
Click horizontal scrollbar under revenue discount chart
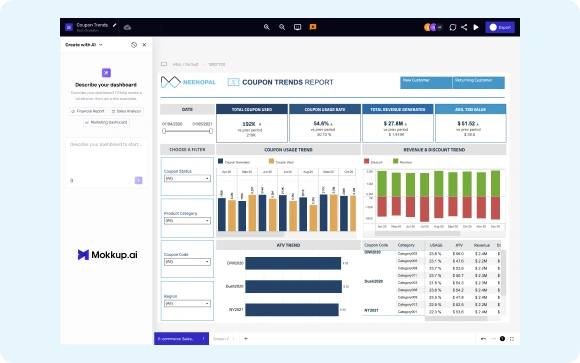click(x=417, y=234)
